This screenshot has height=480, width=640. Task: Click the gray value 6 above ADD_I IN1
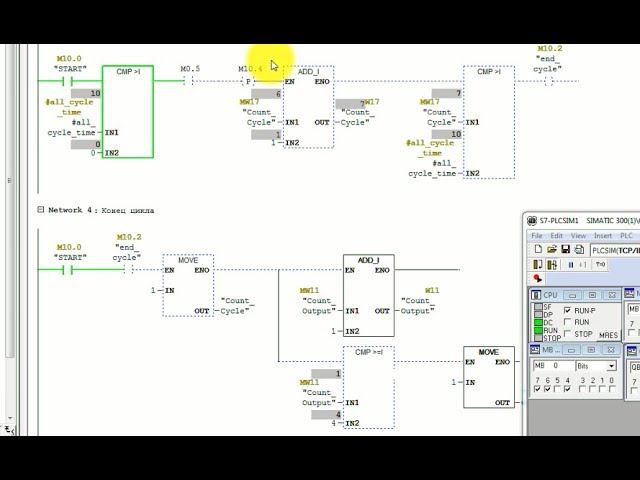266,93
